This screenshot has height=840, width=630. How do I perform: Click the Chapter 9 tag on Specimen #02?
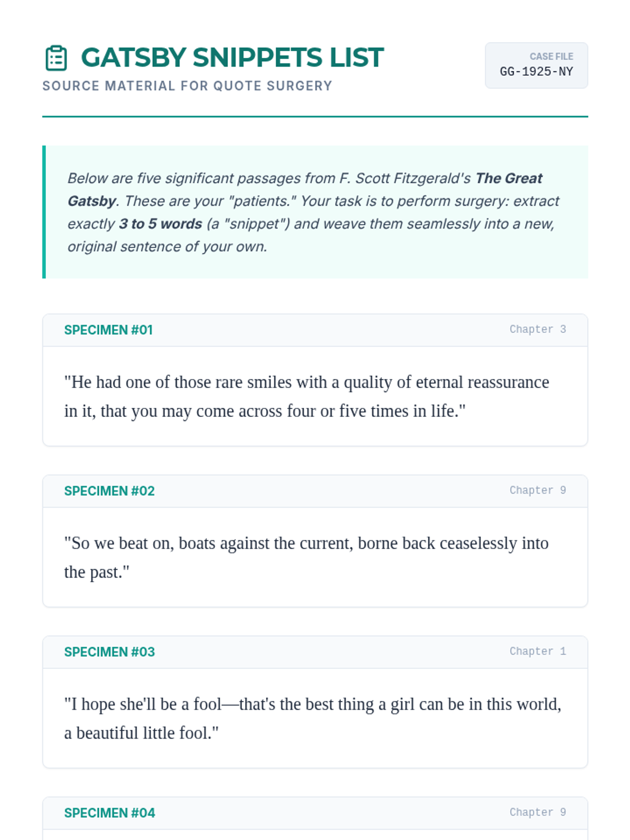click(x=538, y=490)
